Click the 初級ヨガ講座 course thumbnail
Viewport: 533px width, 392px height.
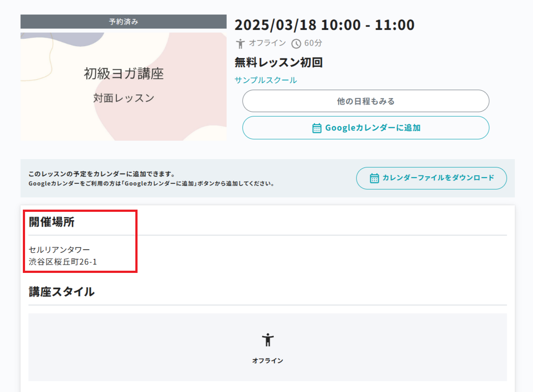point(123,85)
